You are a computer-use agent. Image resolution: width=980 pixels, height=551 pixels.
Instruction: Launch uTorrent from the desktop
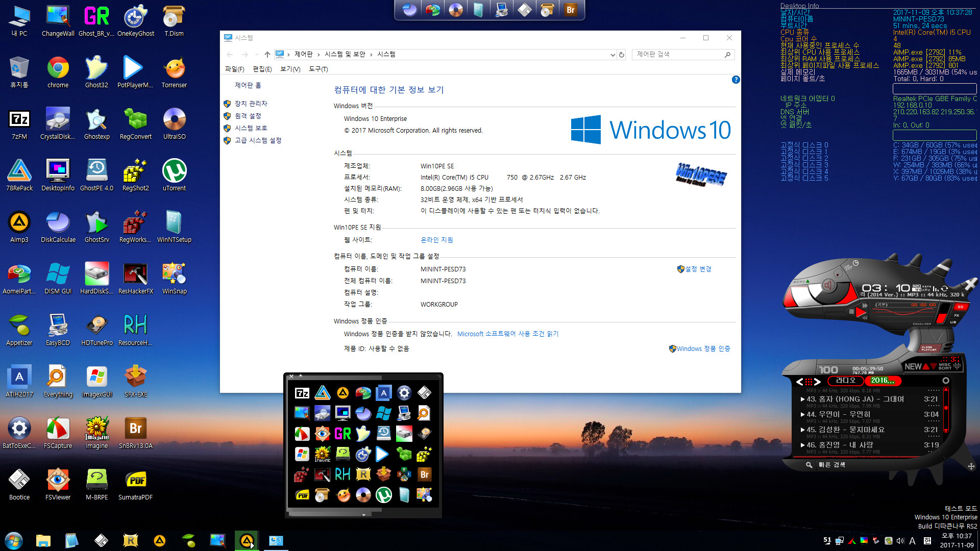[x=174, y=176]
